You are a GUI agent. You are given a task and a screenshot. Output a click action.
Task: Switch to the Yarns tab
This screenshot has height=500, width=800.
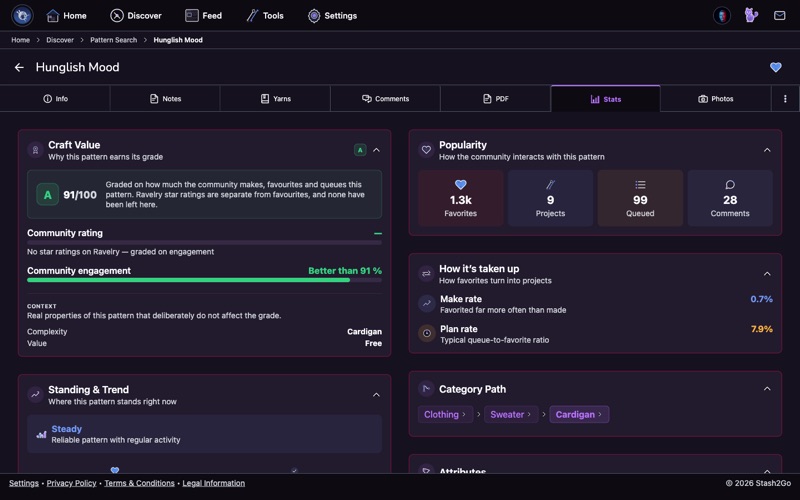276,99
